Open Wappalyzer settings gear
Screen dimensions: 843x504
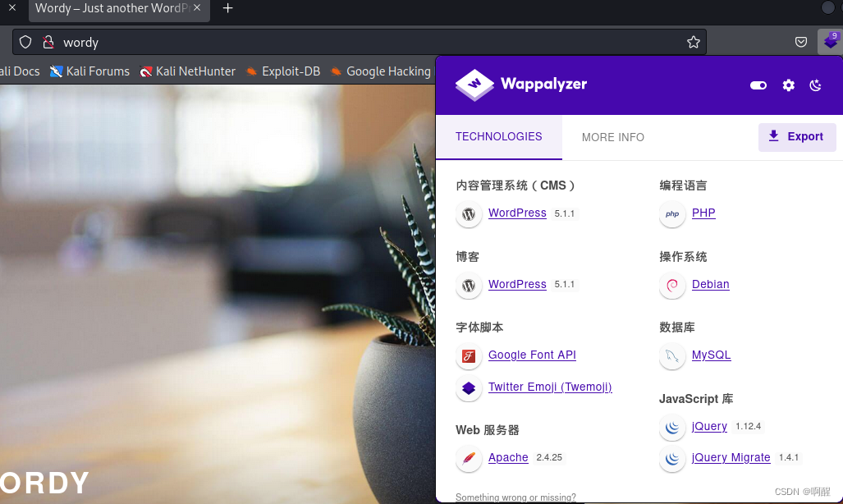788,85
